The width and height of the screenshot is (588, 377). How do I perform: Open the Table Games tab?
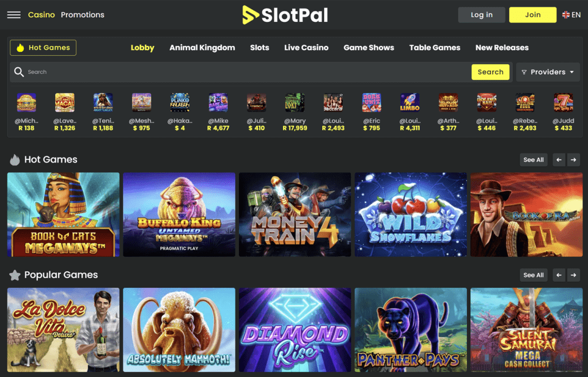tap(435, 48)
